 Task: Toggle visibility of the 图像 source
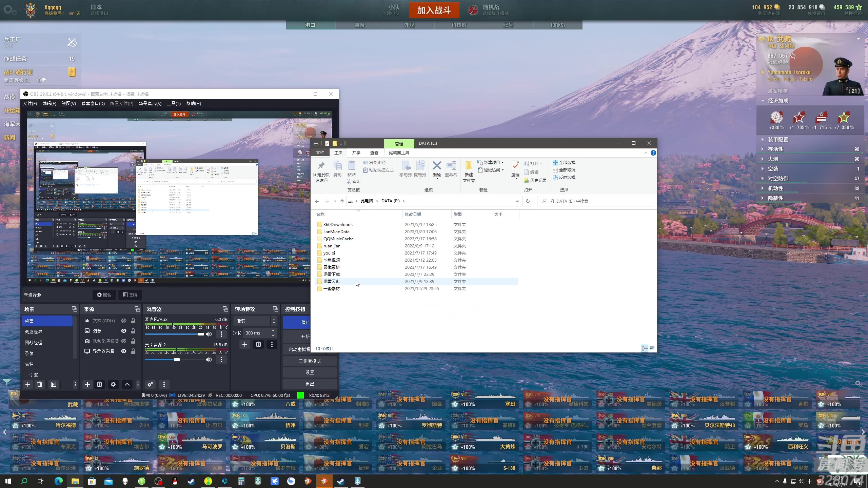pyautogui.click(x=124, y=331)
